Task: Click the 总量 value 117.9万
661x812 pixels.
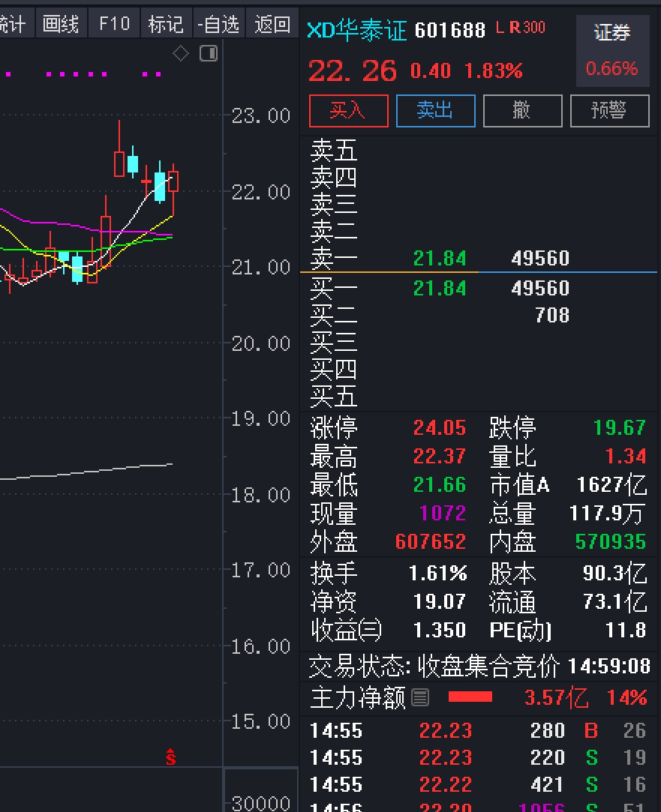Action: coord(607,513)
